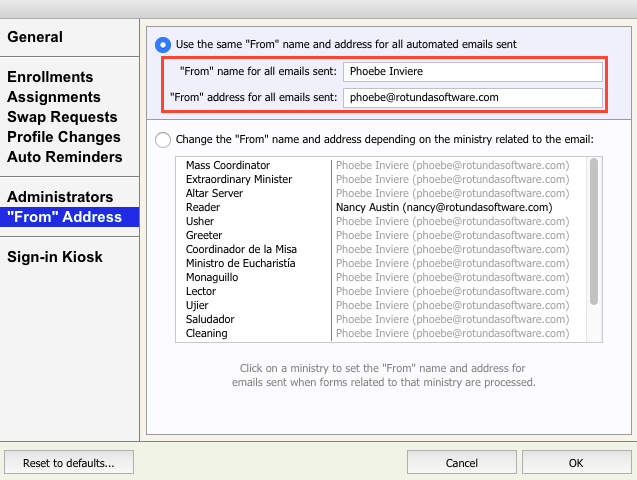
Task: Select the same "From" for all emails option
Action: click(163, 45)
